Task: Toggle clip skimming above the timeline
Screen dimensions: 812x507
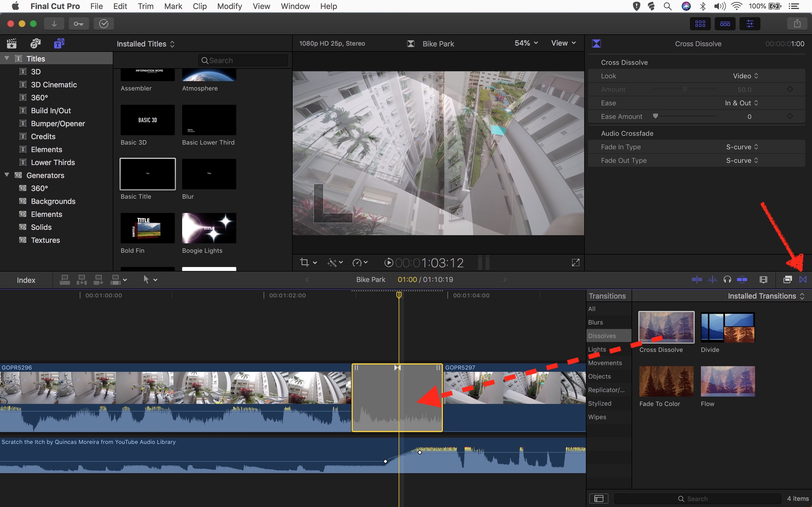Action: tap(697, 279)
